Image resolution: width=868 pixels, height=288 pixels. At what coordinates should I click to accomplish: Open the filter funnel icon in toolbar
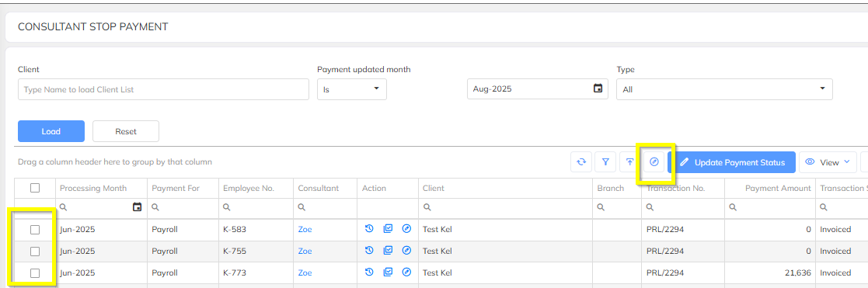click(x=605, y=162)
